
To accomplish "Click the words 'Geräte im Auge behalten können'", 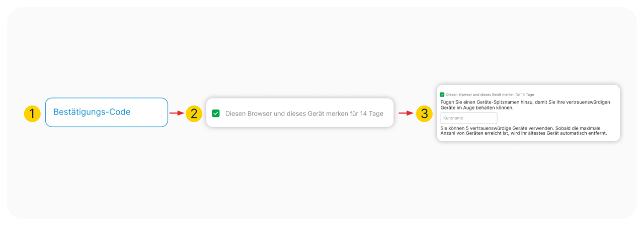I will 476,108.
